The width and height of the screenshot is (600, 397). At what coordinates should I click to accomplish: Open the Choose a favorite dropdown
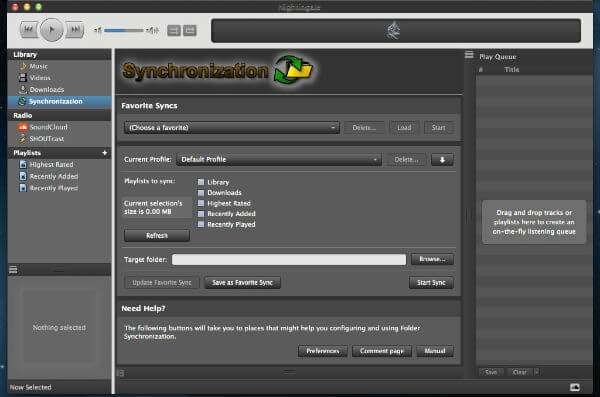click(232, 127)
